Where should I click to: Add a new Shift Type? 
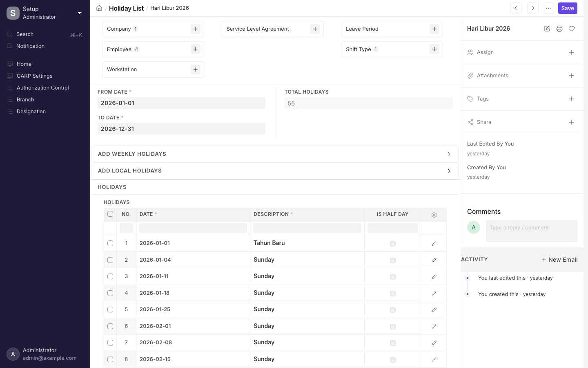point(434,49)
